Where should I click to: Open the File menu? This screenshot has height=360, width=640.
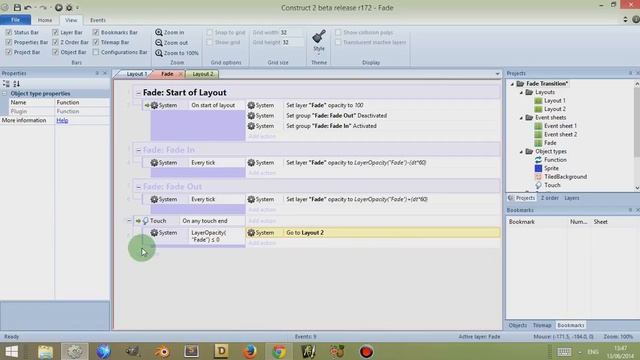[x=15, y=20]
